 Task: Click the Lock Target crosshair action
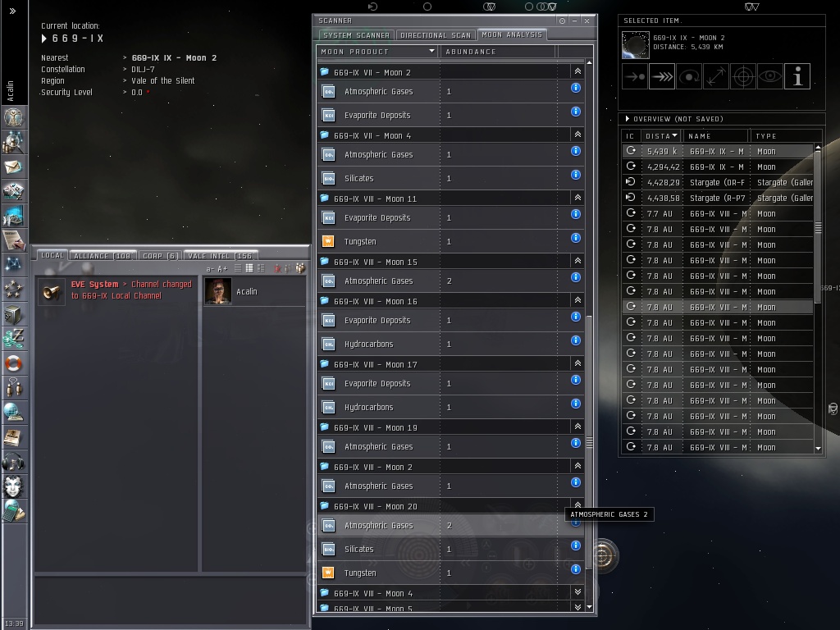(x=743, y=76)
